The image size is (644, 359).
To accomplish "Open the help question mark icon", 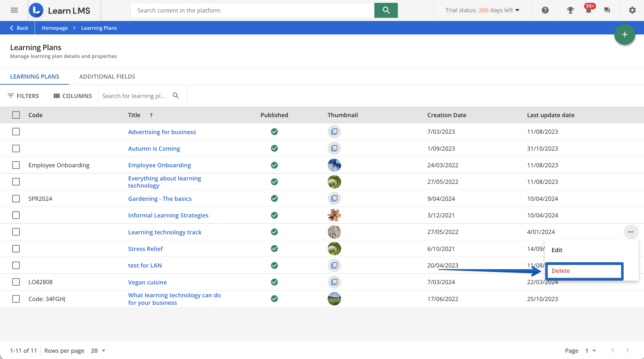I will [x=545, y=10].
